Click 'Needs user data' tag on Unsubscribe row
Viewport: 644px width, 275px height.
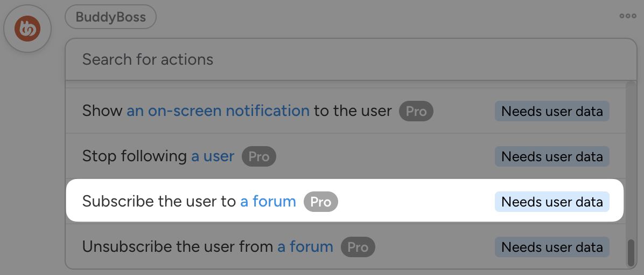pyautogui.click(x=552, y=247)
